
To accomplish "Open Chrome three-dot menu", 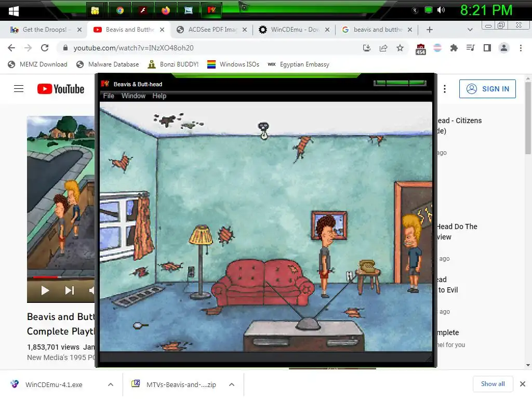I will [x=521, y=48].
